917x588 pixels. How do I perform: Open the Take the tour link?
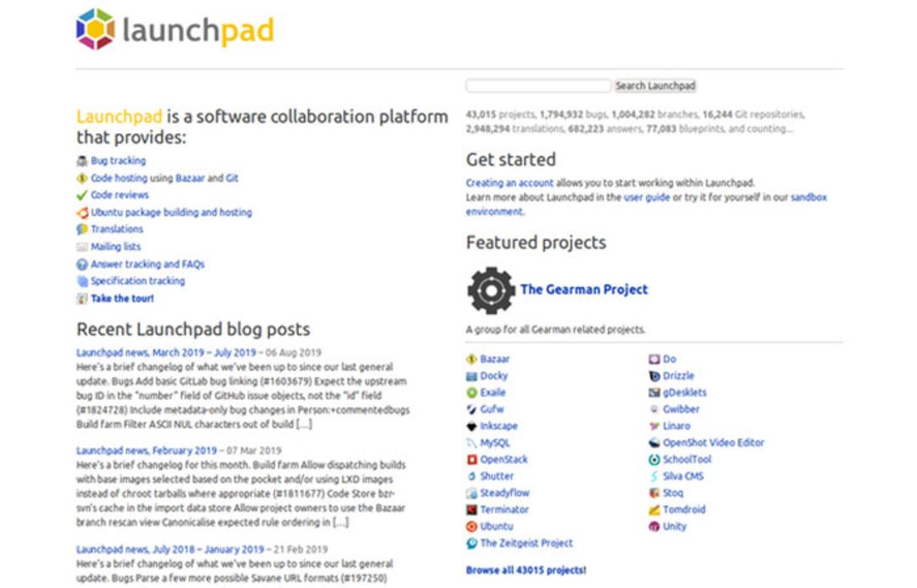pos(122,299)
